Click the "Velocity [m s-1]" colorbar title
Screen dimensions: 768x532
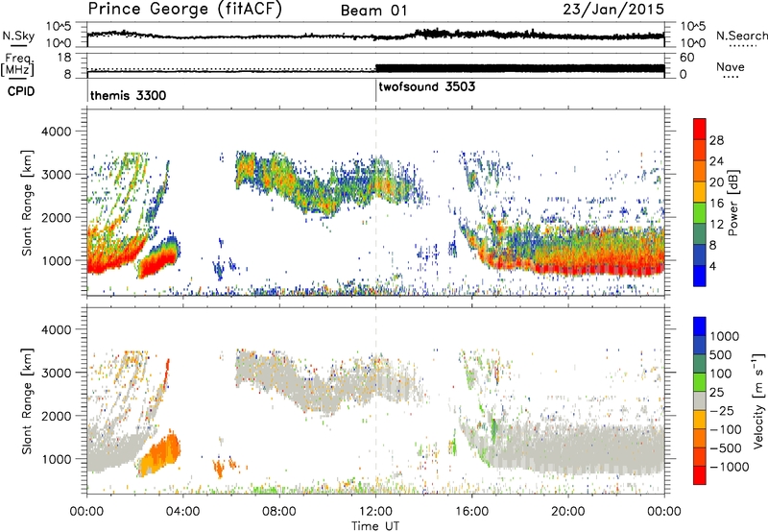pyautogui.click(x=758, y=400)
